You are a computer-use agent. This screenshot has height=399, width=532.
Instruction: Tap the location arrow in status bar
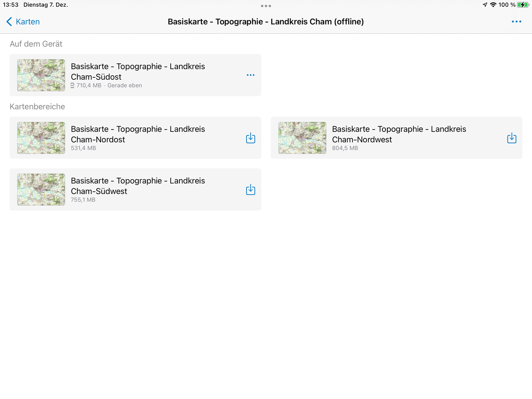tap(485, 5)
